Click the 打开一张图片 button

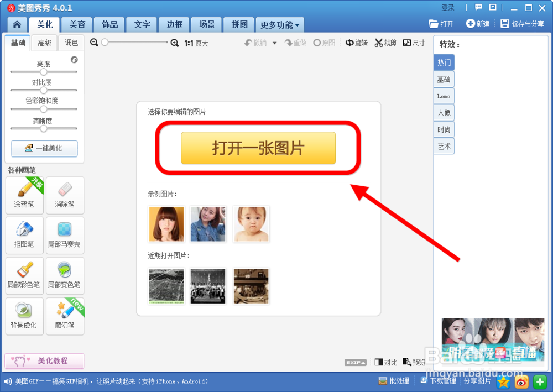[x=258, y=148]
